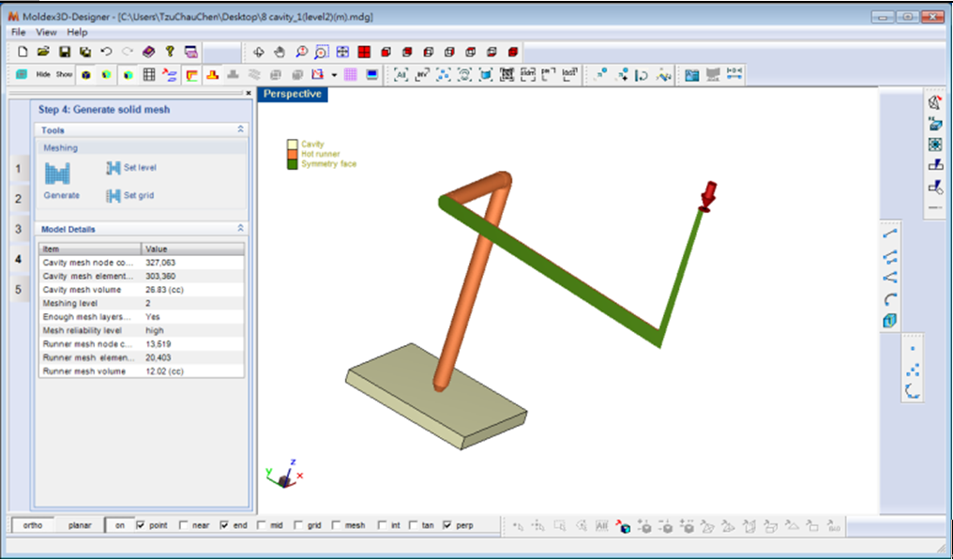Enable the near snap checkbox
This screenshot has height=560, width=953.
(183, 526)
